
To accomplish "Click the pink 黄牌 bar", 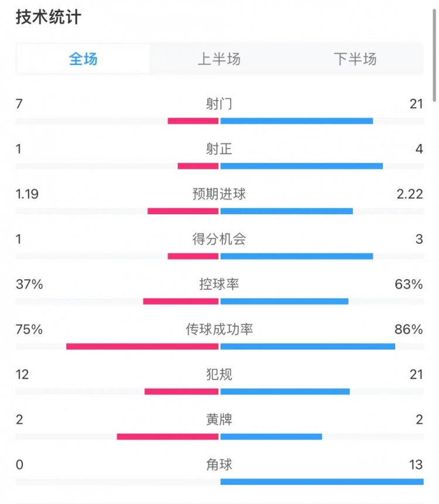I will point(167,437).
